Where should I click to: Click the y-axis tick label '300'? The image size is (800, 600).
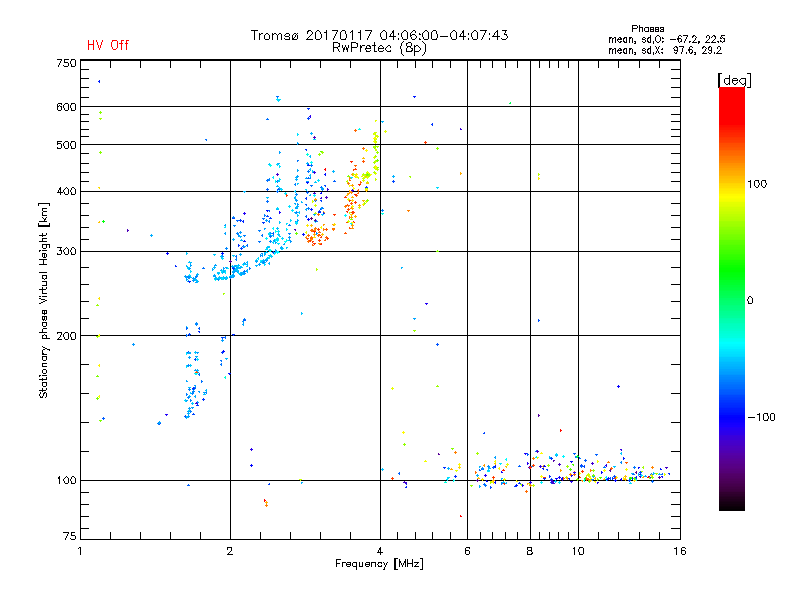click(x=66, y=252)
